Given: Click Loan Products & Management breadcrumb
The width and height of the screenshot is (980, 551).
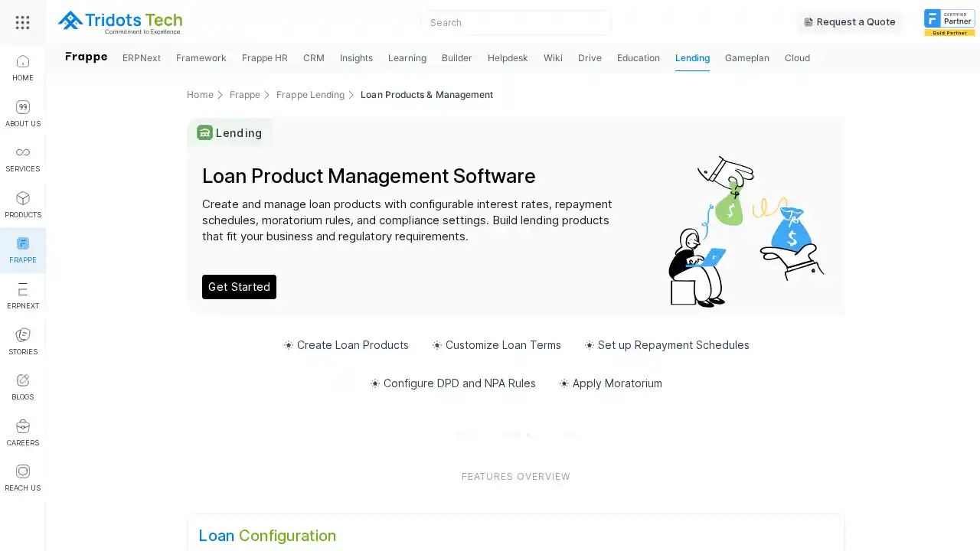Looking at the screenshot, I should tap(426, 95).
